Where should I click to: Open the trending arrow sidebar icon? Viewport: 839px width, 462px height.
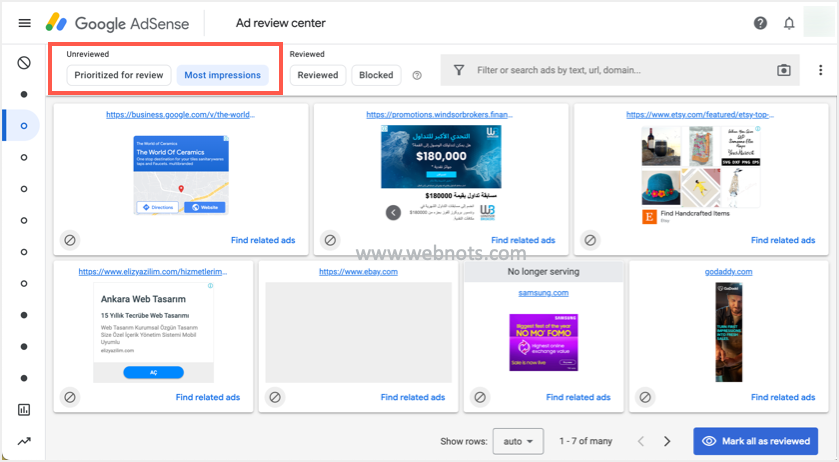(x=24, y=441)
